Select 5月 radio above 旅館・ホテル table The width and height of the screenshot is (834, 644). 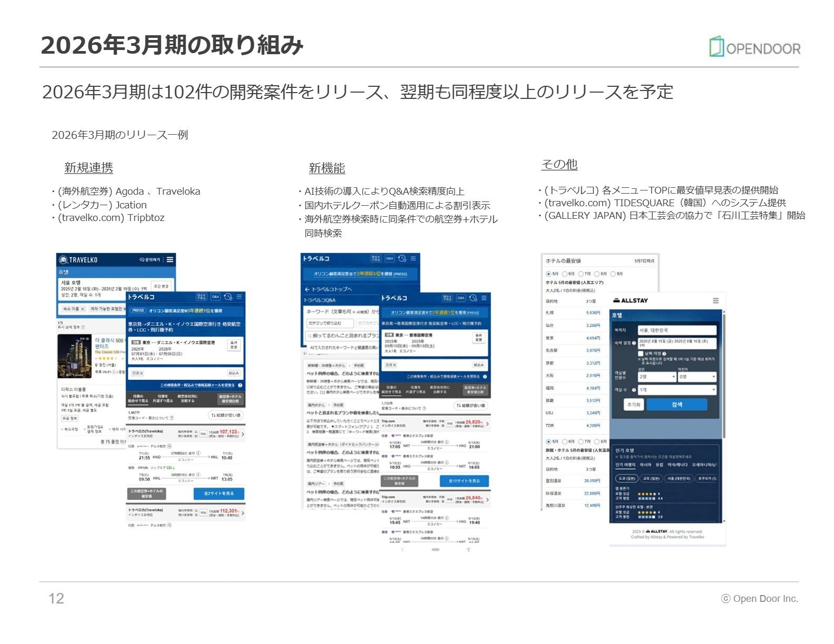549,441
